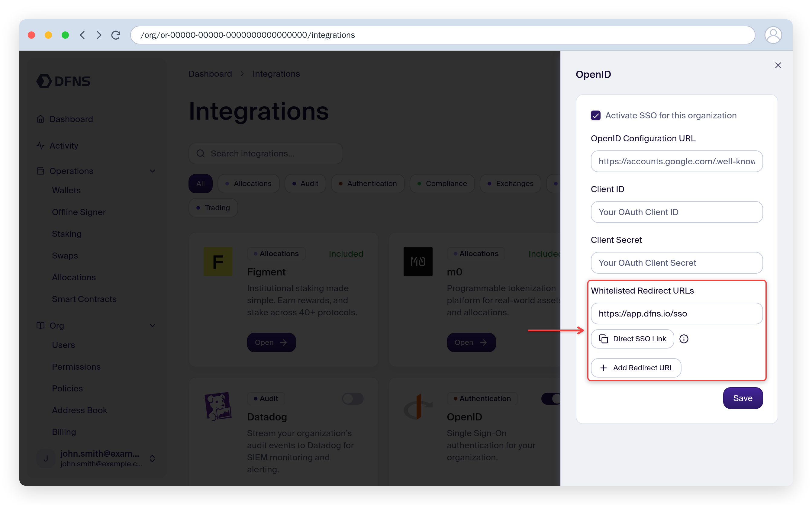
Task: Open Wallets under Operations
Action: 66,190
